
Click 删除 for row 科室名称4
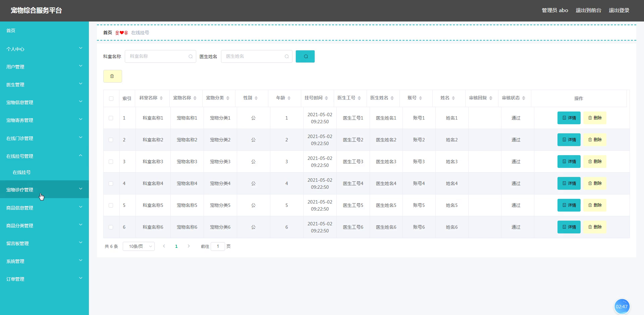595,183
